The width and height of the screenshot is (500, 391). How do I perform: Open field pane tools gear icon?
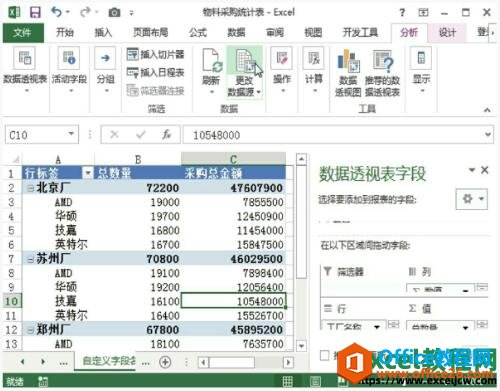472,199
